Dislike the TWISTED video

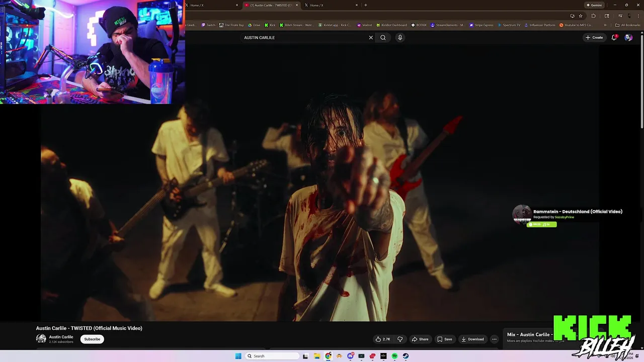click(x=400, y=339)
